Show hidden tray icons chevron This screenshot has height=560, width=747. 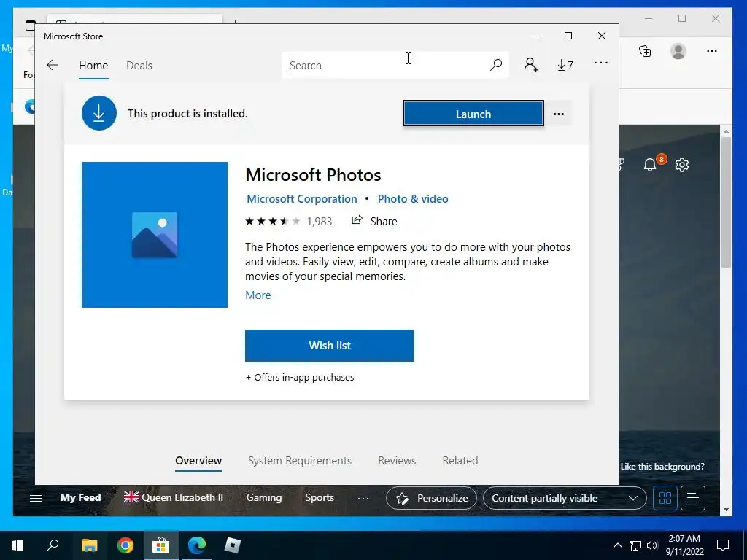pyautogui.click(x=617, y=545)
